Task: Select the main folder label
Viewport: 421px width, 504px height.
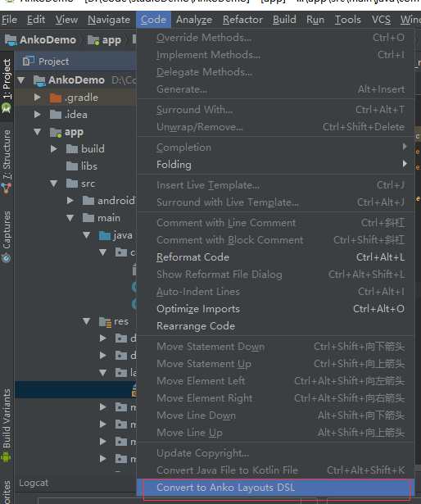Action: (x=109, y=218)
